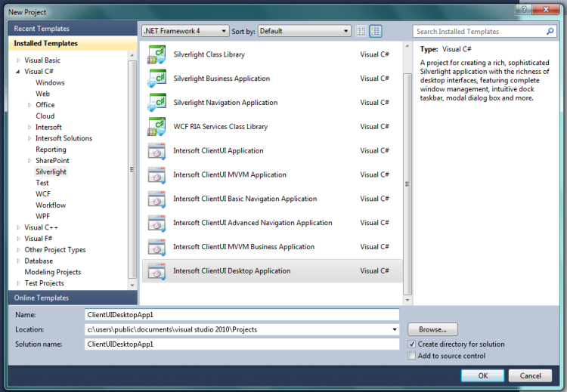567x392 pixels.
Task: Expand the Intersoft tree node
Action: [x=29, y=127]
